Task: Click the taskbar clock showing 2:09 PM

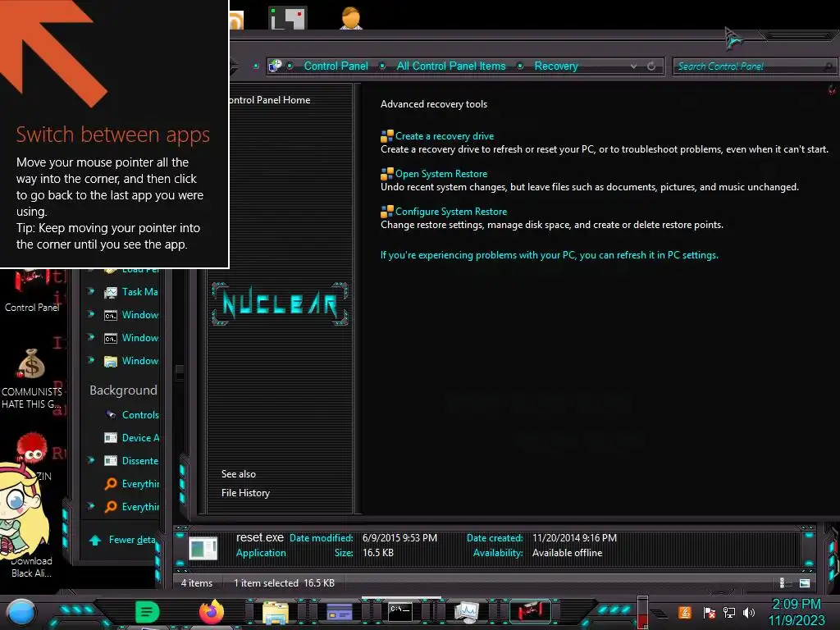Action: tap(797, 605)
